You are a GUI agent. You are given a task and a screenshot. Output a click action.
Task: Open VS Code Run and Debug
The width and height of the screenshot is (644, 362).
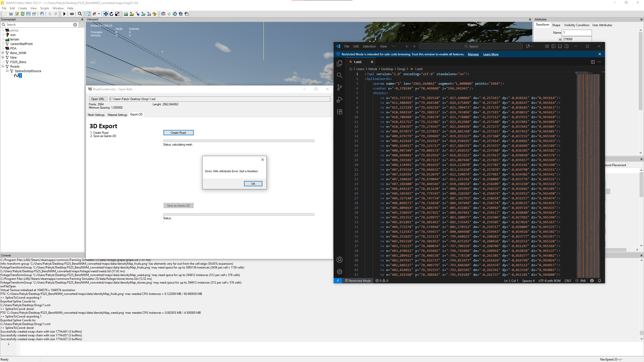(340, 100)
